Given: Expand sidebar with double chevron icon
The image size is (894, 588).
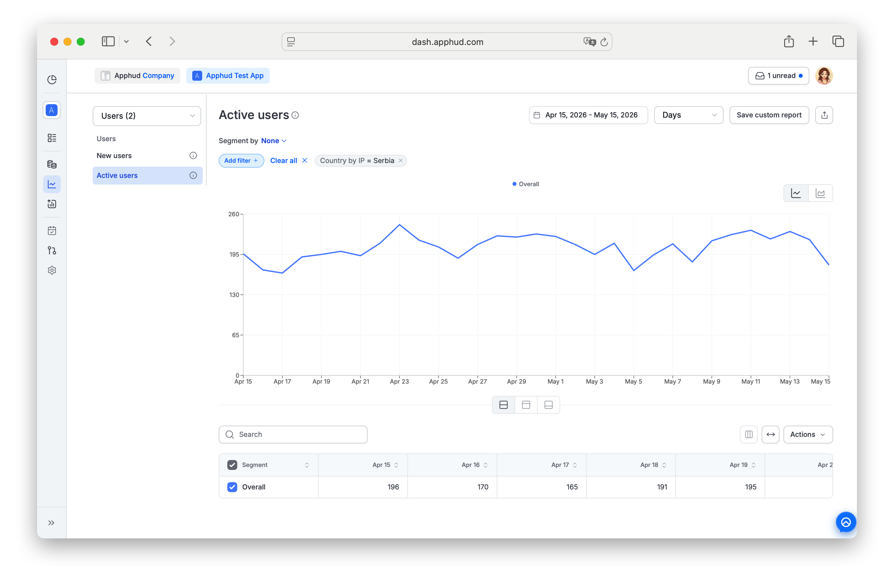Looking at the screenshot, I should tap(52, 523).
